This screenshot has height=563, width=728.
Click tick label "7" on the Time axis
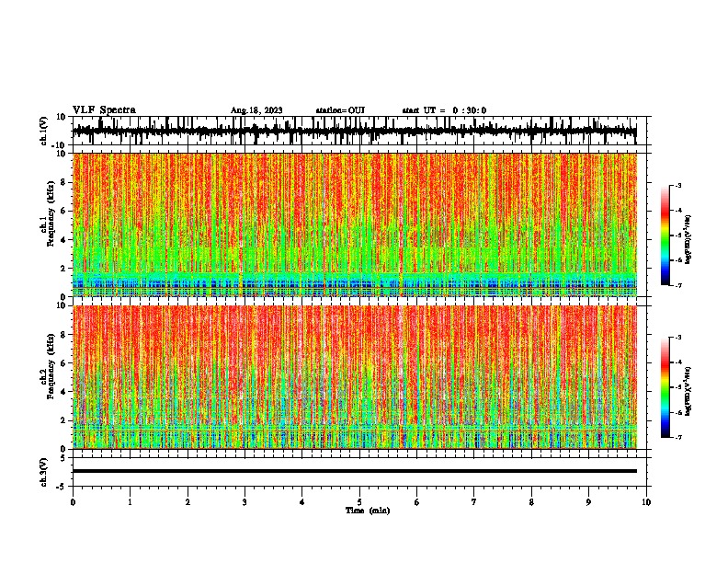(474, 502)
